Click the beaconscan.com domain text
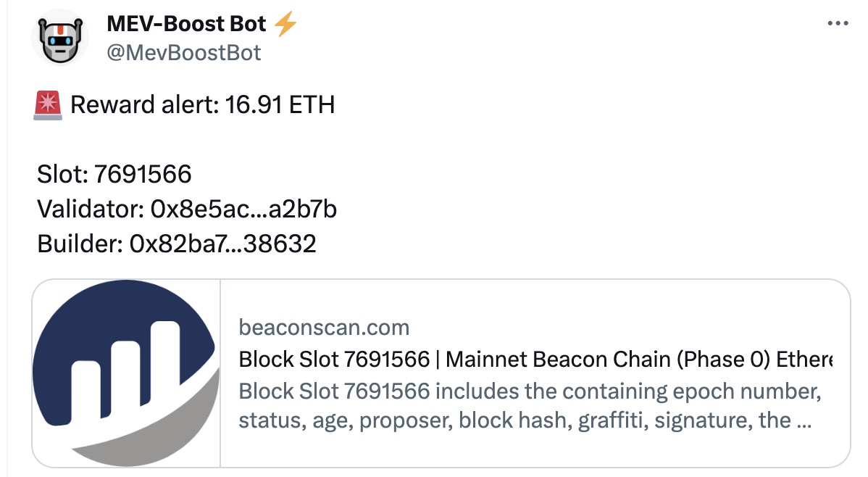The width and height of the screenshot is (868, 477). click(324, 328)
